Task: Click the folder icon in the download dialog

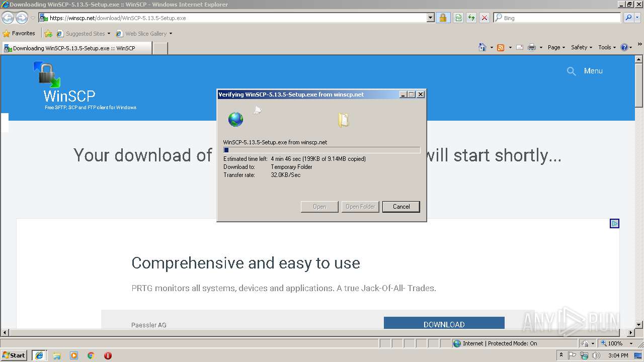Action: (343, 120)
